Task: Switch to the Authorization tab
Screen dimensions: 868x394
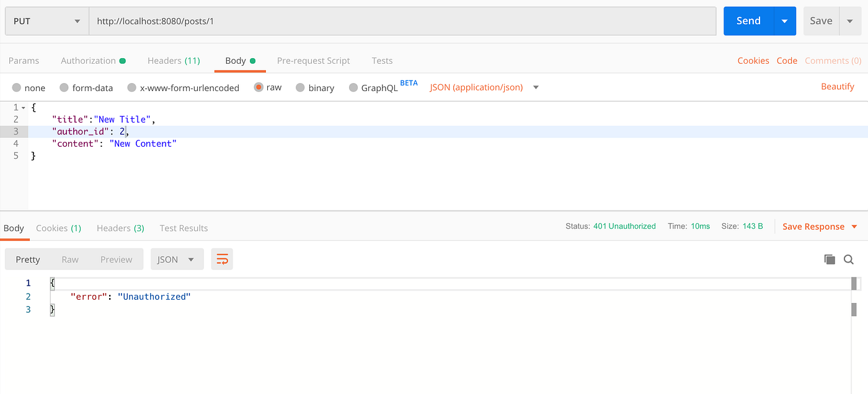Action: 93,61
